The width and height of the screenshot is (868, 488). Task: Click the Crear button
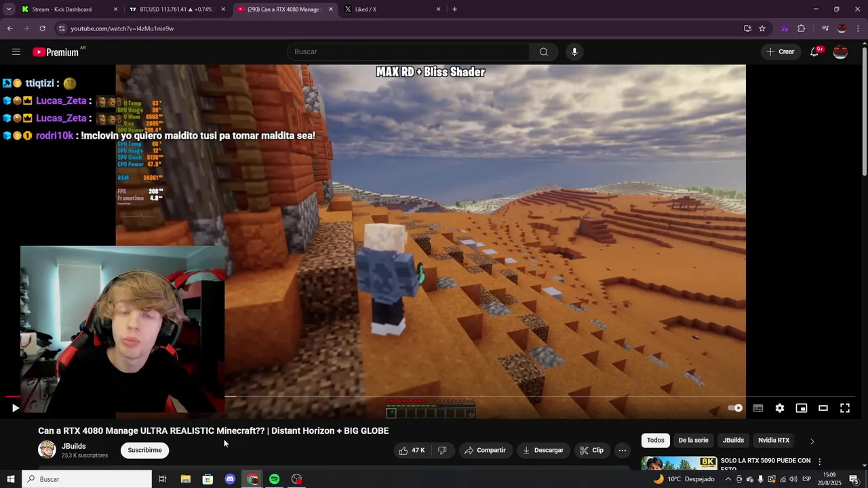tap(781, 52)
